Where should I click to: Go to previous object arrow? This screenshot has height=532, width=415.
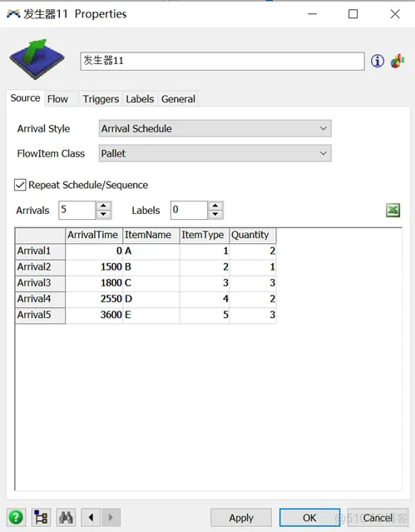pyautogui.click(x=91, y=517)
